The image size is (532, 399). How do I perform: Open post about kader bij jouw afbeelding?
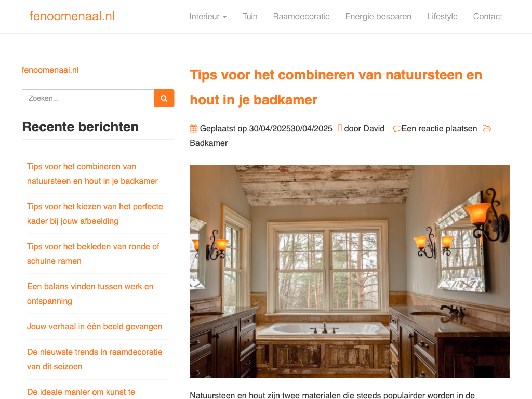(95, 214)
